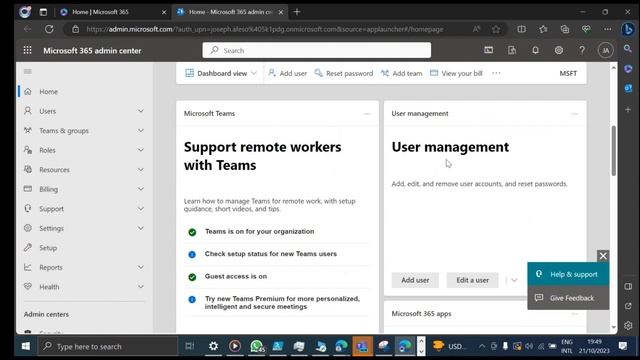Screen dimensions: 640x360
Task: Click the MSFT label in toolbar
Action: [x=568, y=73]
